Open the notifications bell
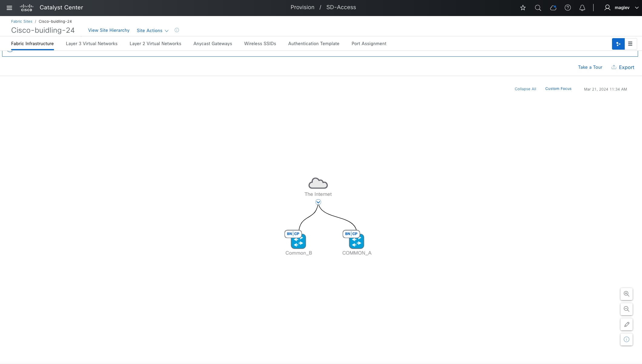The height and width of the screenshot is (364, 642). coord(582,8)
